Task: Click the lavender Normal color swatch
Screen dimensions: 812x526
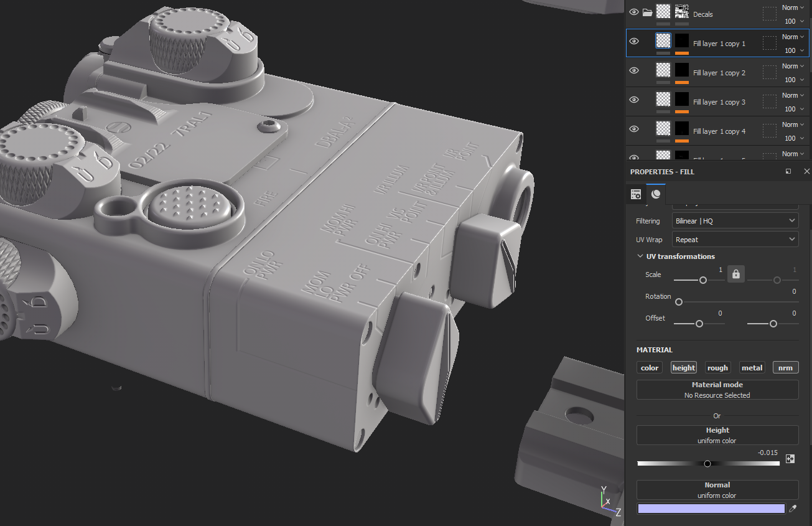Action: coord(711,509)
